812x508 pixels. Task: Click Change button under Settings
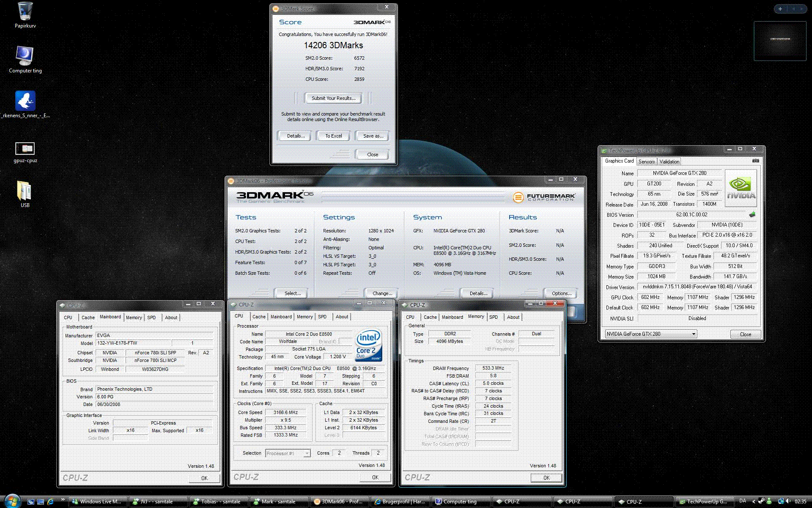click(x=382, y=293)
